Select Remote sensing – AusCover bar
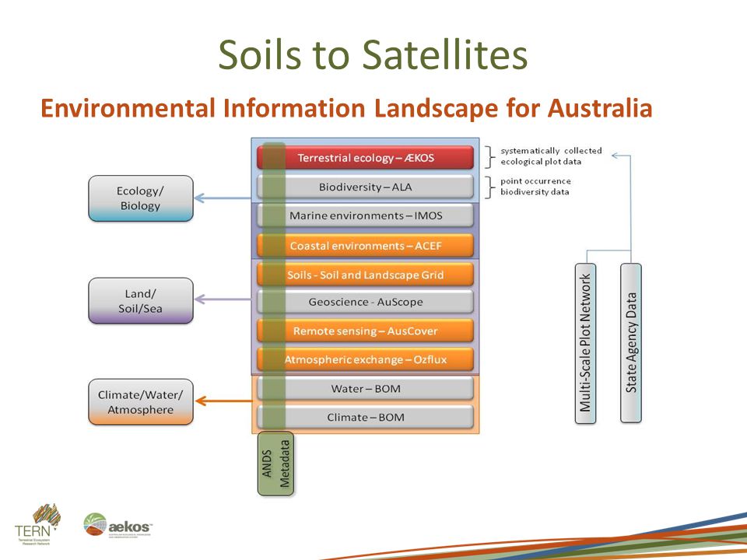Viewport: 747px width, 560px height. [x=366, y=331]
